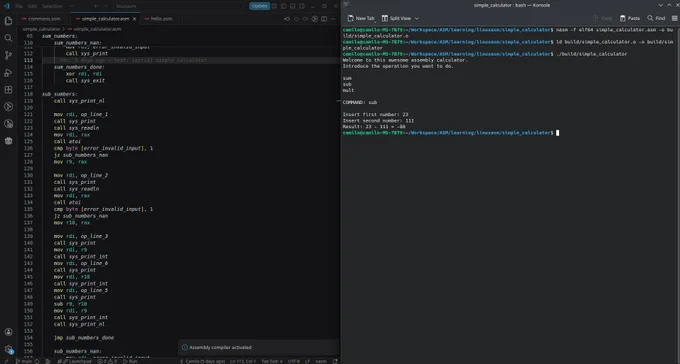Toggle the secondary sidebar layout icon
Image resolution: width=680 pixels, height=364 pixels.
[302, 6]
